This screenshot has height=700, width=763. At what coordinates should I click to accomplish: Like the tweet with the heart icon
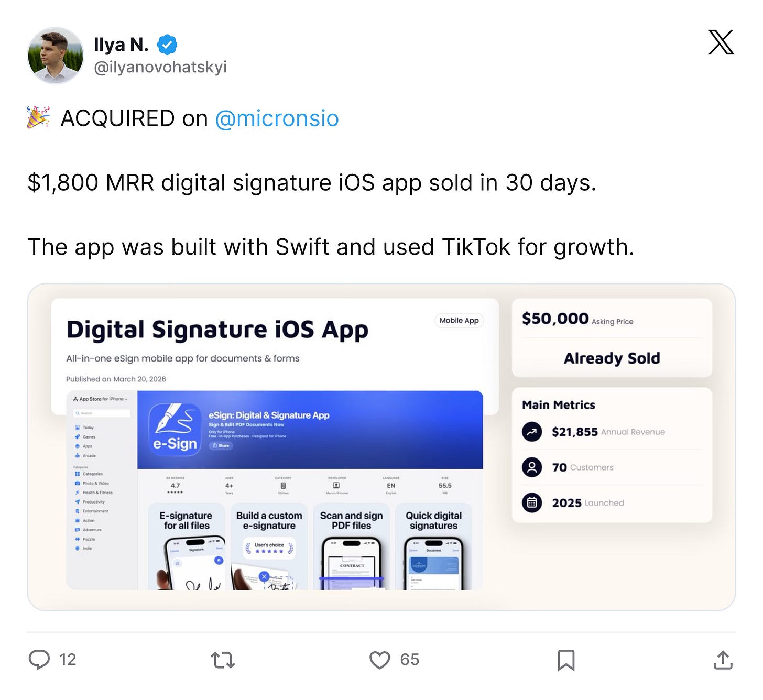coord(380,660)
